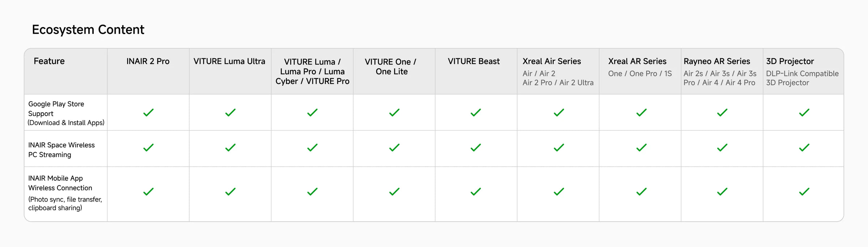Click Google Play checkmark for INAIR 2 Pro
Screen dimensions: 868x247
148,113
